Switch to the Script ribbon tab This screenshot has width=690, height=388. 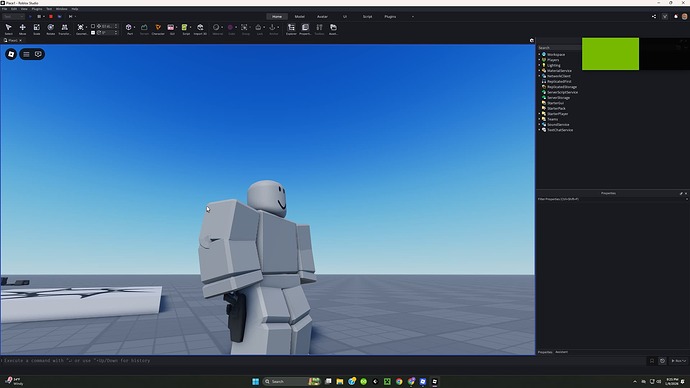click(x=367, y=17)
